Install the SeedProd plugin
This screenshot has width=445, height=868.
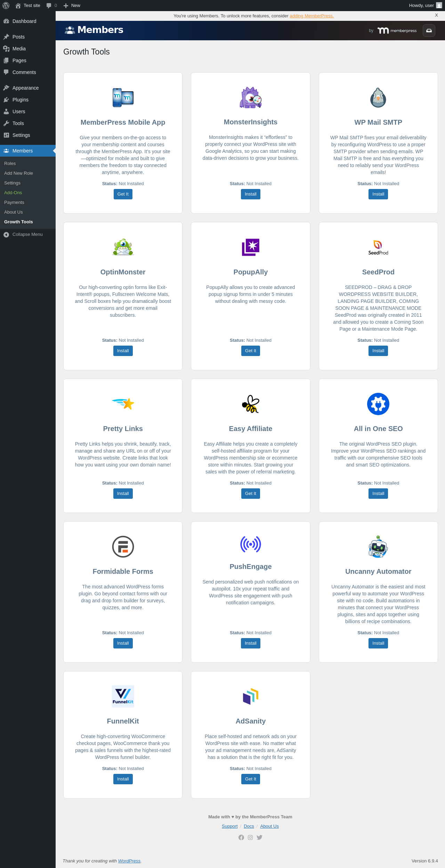click(378, 351)
